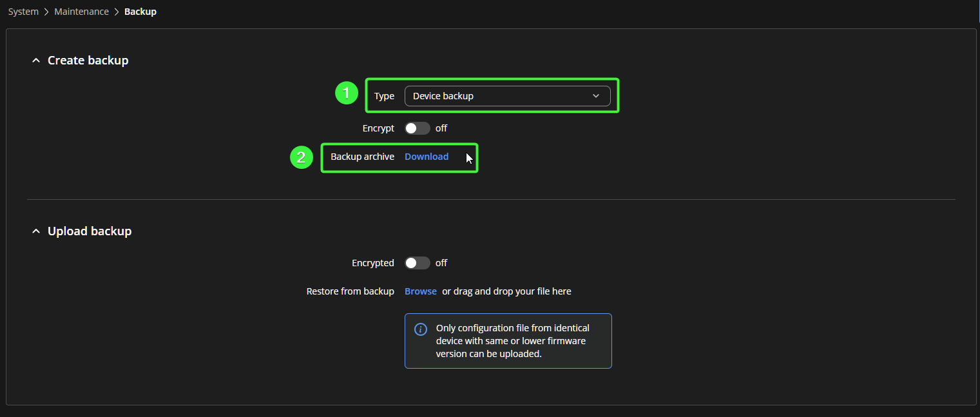Click the breadcrumb arrow after System
The width and height of the screenshot is (980, 417).
[x=46, y=12]
